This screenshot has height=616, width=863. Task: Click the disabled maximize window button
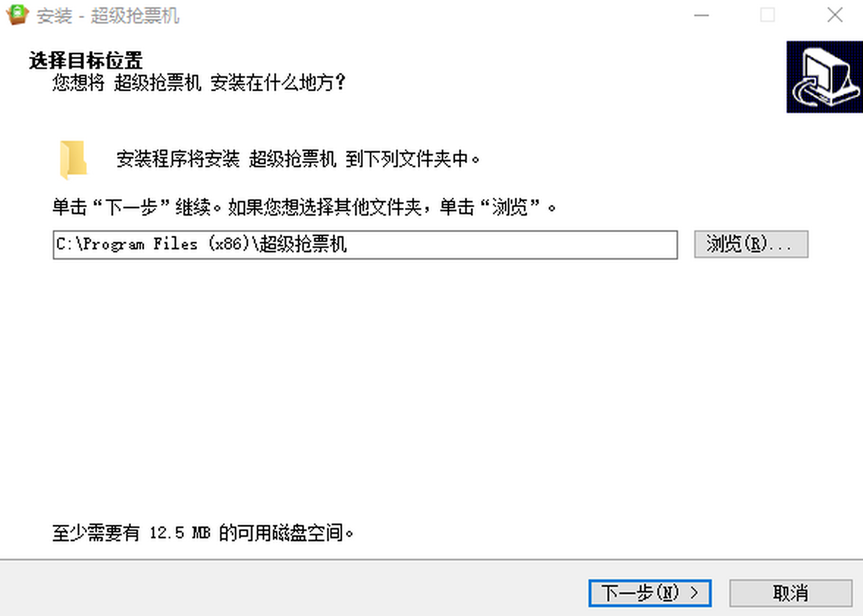[x=767, y=15]
